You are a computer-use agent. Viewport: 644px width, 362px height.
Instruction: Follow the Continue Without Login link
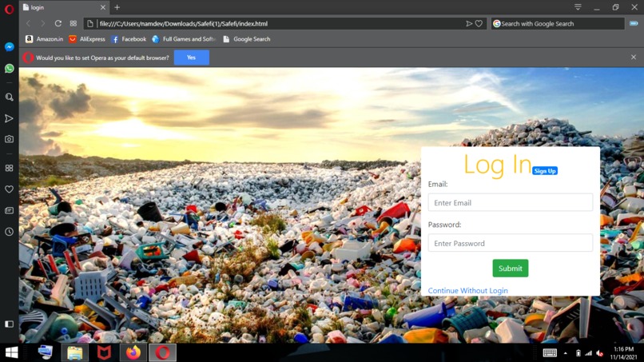coord(467,291)
